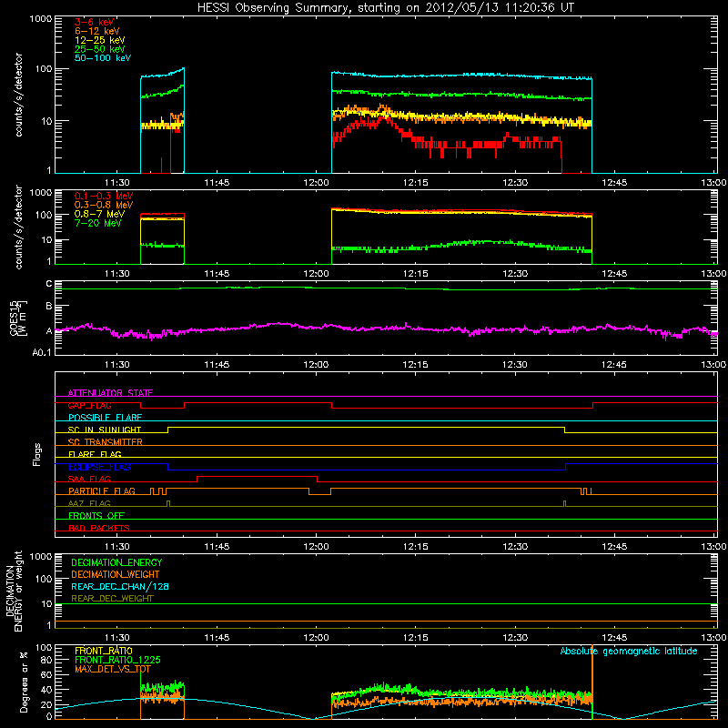The image size is (728, 728).
Task: Click the FRONT_RATIO legend label
Action: click(104, 651)
